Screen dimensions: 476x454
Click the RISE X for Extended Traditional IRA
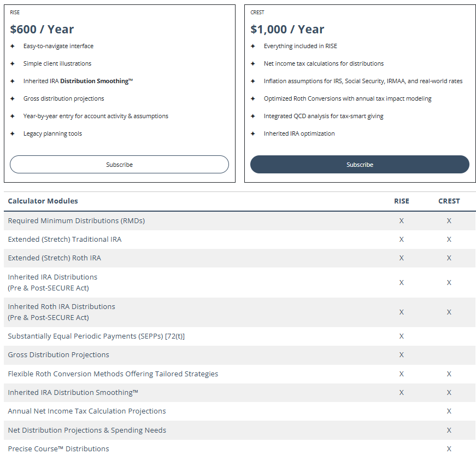pos(401,240)
